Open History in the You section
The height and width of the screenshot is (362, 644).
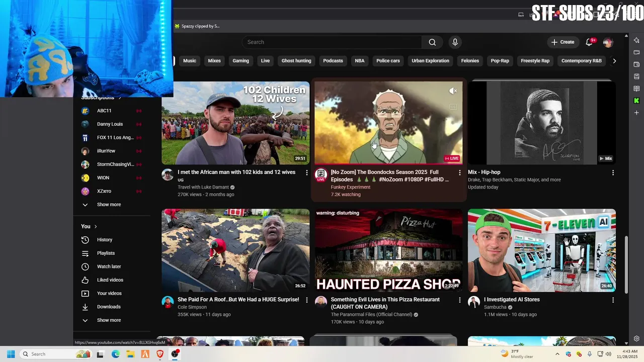point(111,240)
